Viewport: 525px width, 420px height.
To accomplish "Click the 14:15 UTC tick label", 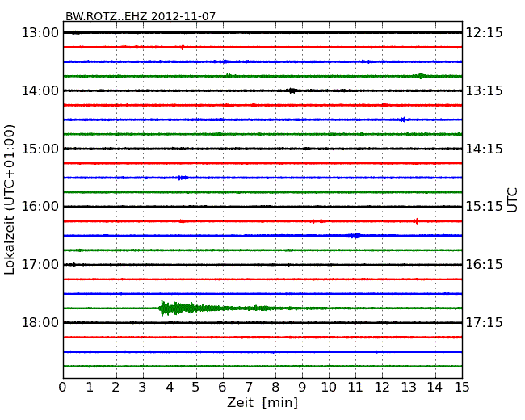I will 485,149.
